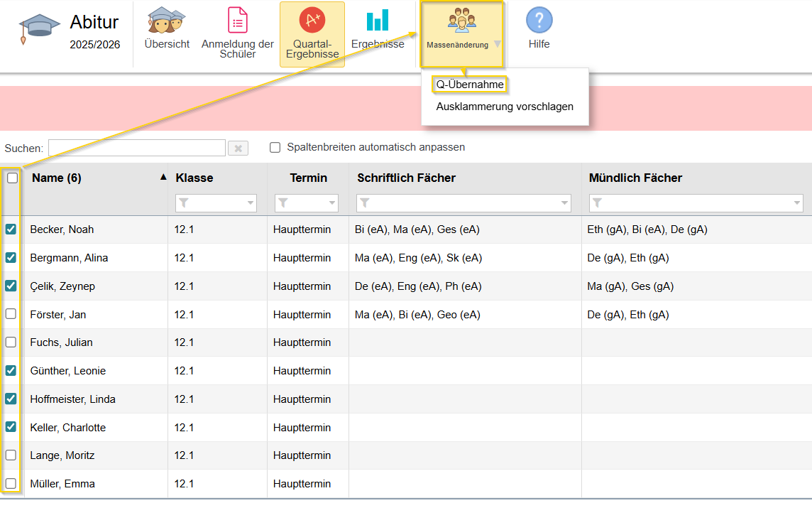The width and height of the screenshot is (812, 508).
Task: Open the Ergebnisse bar chart icon
Action: pos(378,21)
